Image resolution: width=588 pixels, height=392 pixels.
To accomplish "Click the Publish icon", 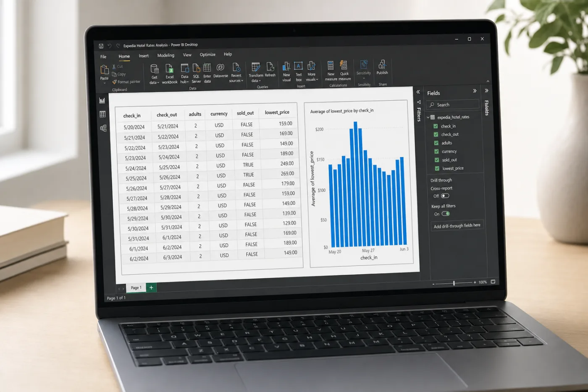I will pyautogui.click(x=382, y=64).
